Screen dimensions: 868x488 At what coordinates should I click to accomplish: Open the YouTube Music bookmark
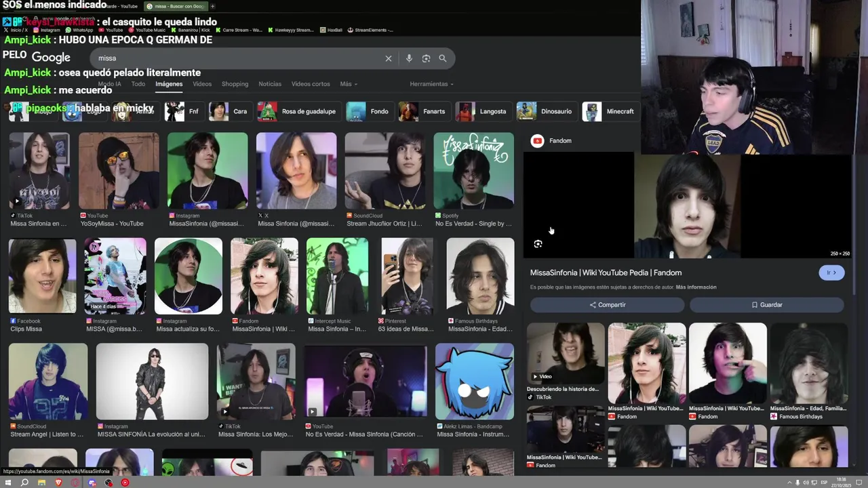click(147, 30)
